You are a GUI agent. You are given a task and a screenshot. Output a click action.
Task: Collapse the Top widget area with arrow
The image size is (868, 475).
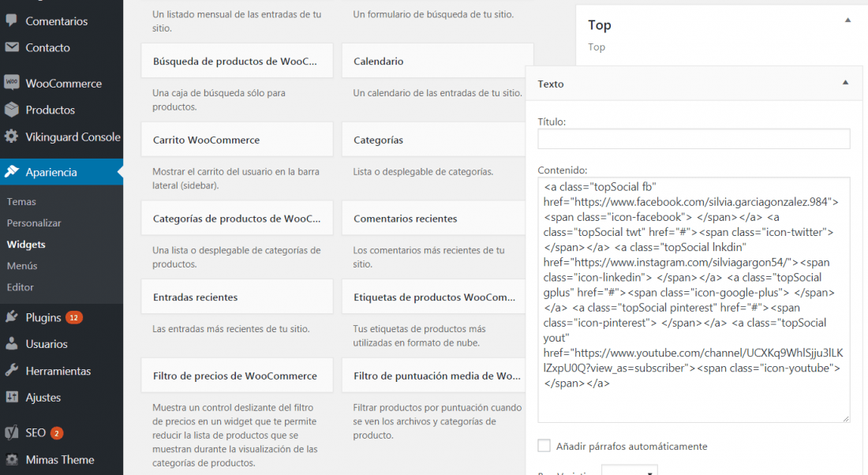click(847, 21)
